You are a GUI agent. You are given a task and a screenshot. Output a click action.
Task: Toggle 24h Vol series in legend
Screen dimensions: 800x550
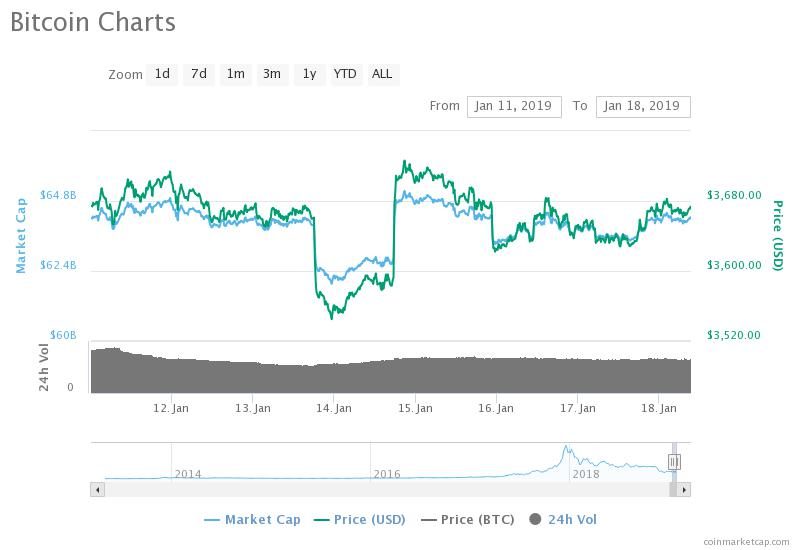[x=563, y=520]
